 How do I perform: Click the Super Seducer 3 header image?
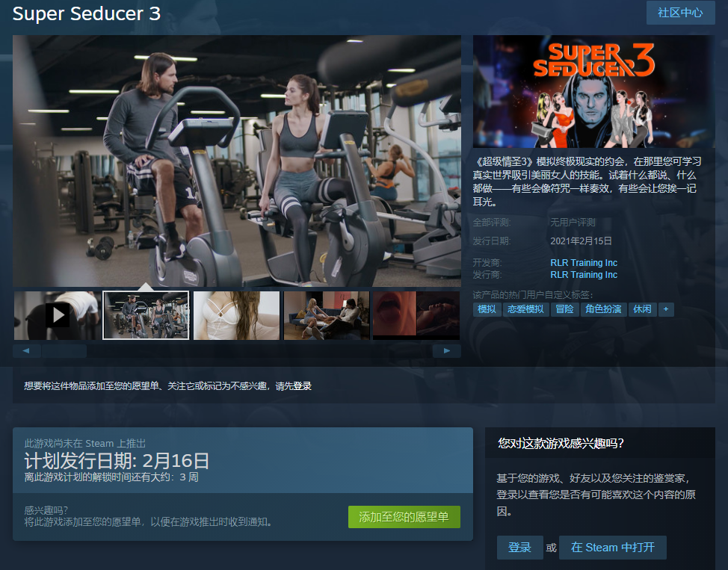pyautogui.click(x=593, y=91)
